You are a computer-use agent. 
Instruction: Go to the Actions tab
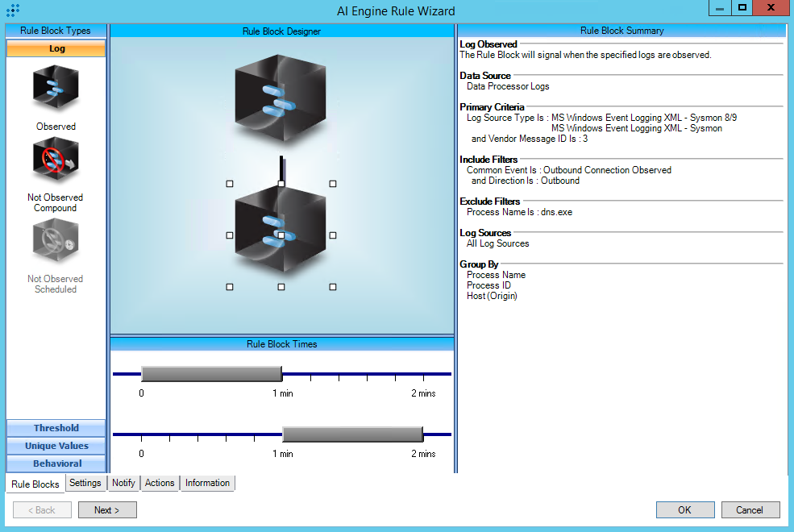pyautogui.click(x=160, y=483)
